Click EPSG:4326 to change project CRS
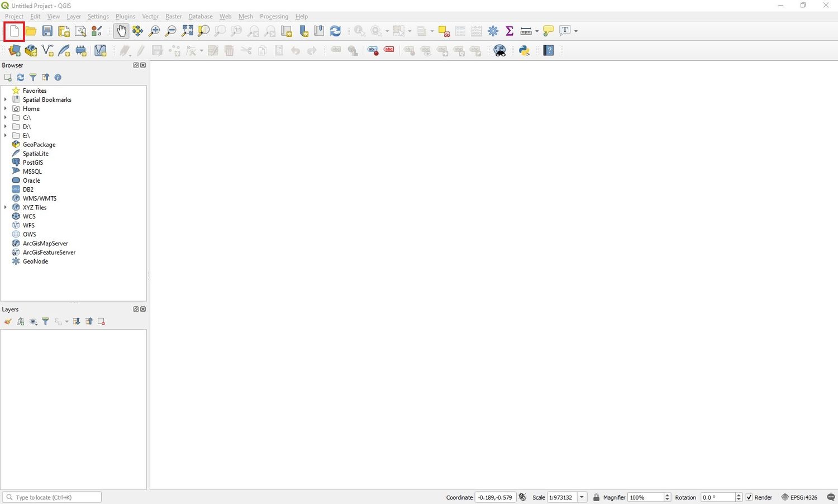This screenshot has width=838, height=504. coord(804,497)
